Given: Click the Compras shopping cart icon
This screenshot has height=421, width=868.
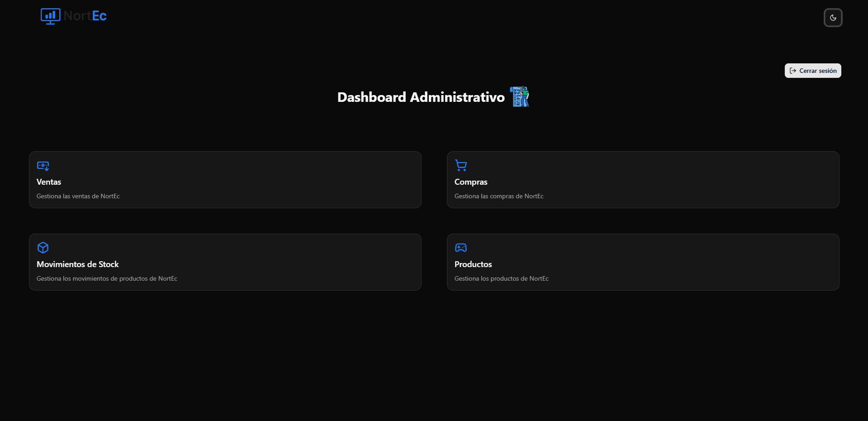Looking at the screenshot, I should (x=461, y=166).
